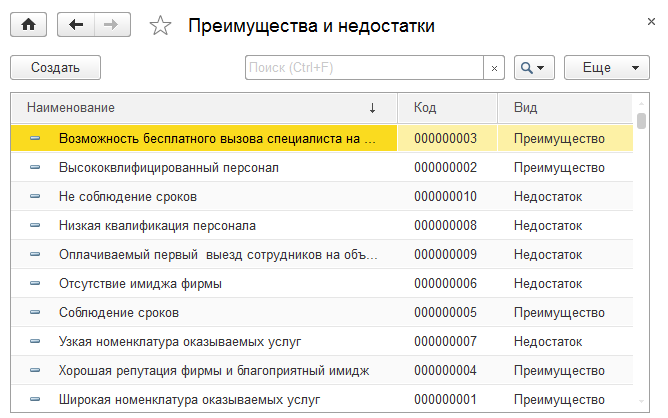The image size is (668, 418).
Task: Close the Преимущества и недостатки form
Action: [x=651, y=22]
